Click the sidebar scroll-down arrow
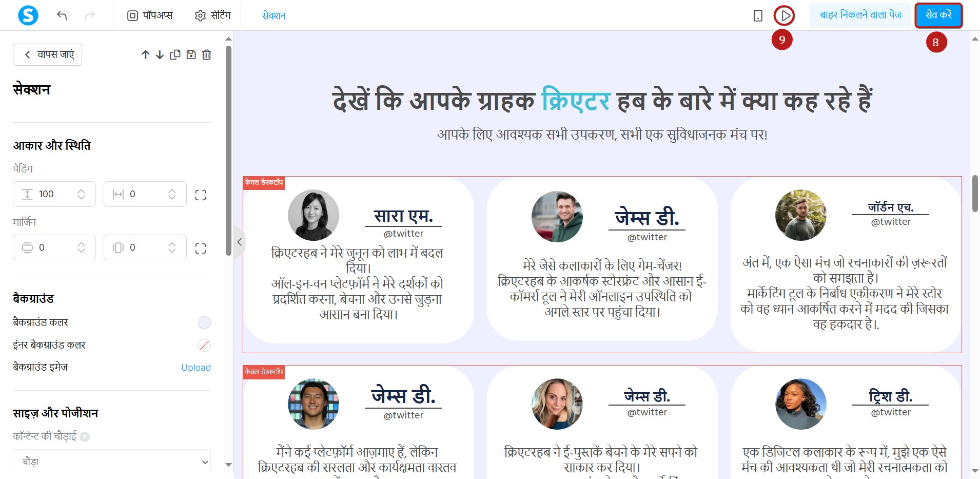Viewport: 980px width, 479px height. [228, 465]
